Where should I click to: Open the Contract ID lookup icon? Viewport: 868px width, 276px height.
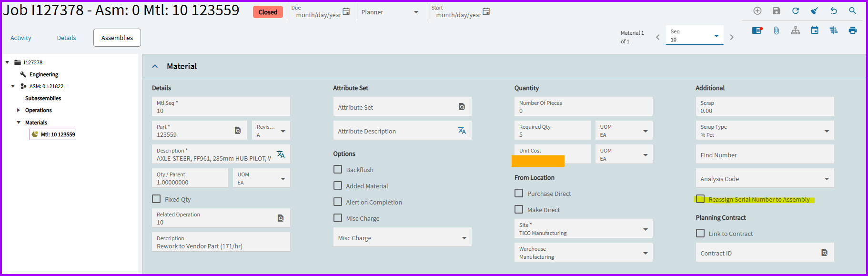(x=824, y=253)
